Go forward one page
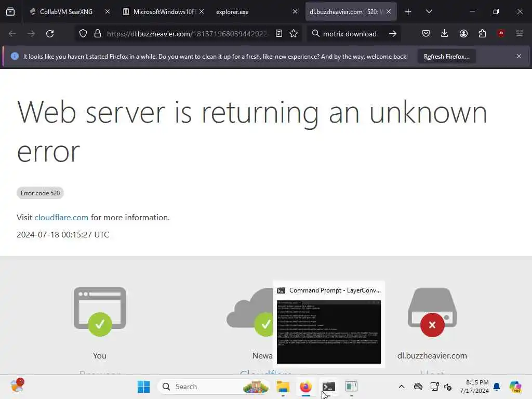 tap(31, 34)
